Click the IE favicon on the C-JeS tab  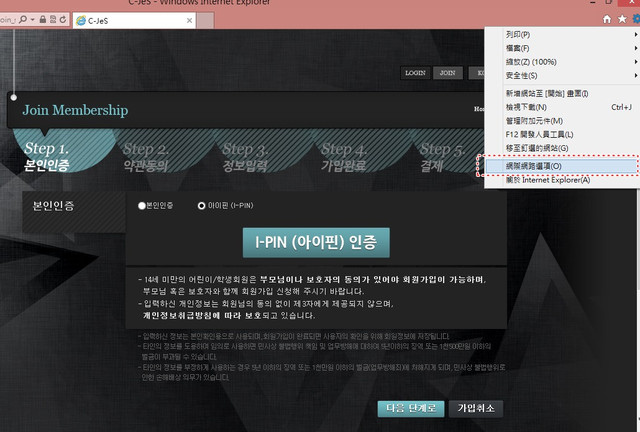(x=81, y=20)
